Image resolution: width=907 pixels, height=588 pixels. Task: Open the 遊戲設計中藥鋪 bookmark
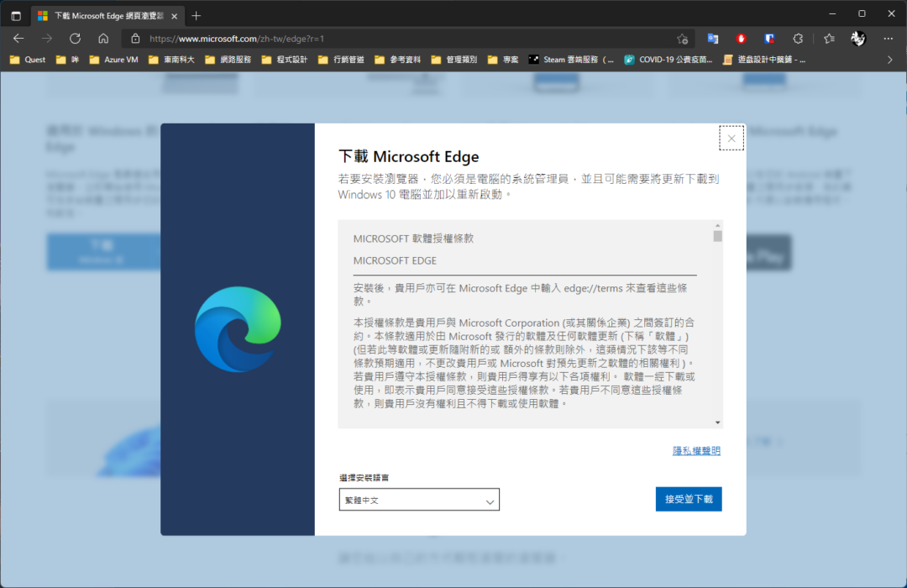[764, 60]
